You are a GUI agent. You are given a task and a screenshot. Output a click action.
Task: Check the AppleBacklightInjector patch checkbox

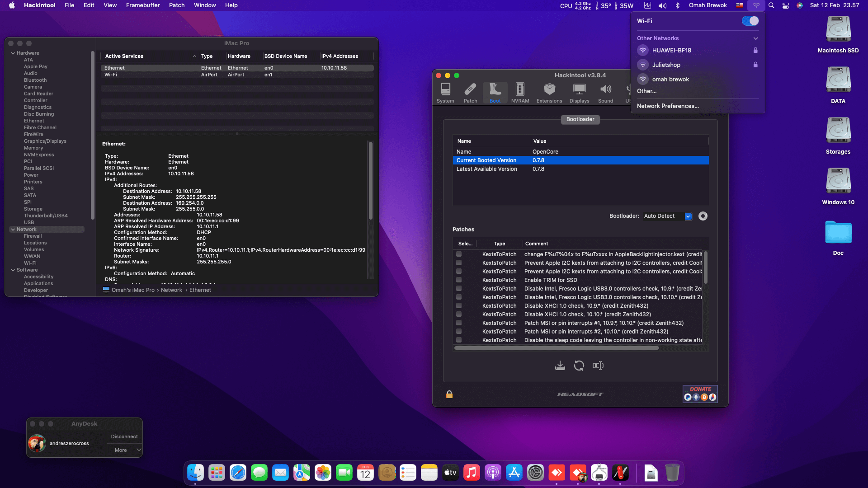[x=459, y=254]
